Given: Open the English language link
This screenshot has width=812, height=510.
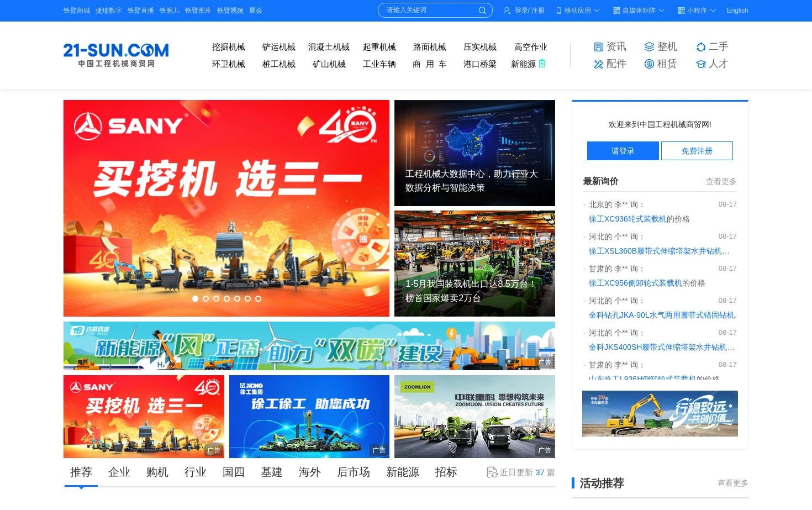Looking at the screenshot, I should pyautogui.click(x=737, y=10).
